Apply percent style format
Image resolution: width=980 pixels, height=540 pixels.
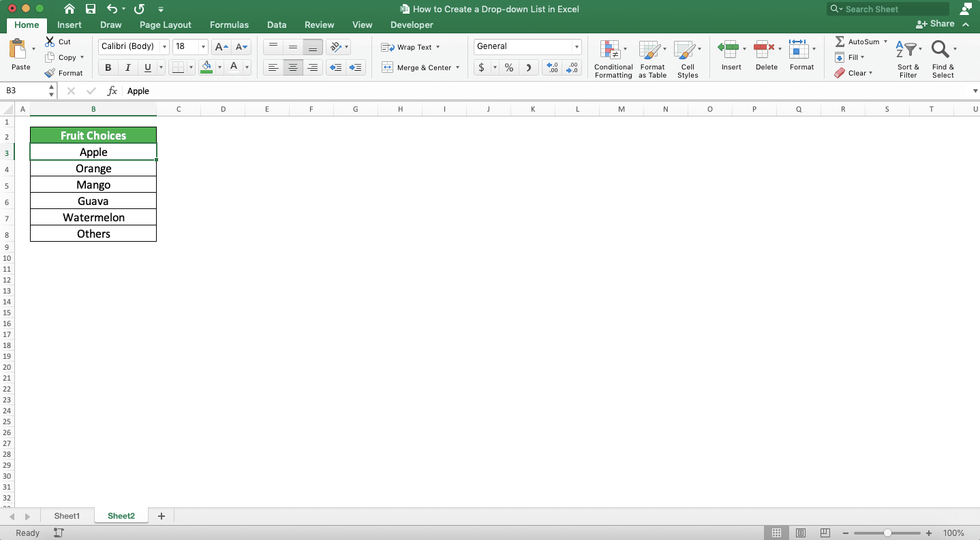click(509, 67)
